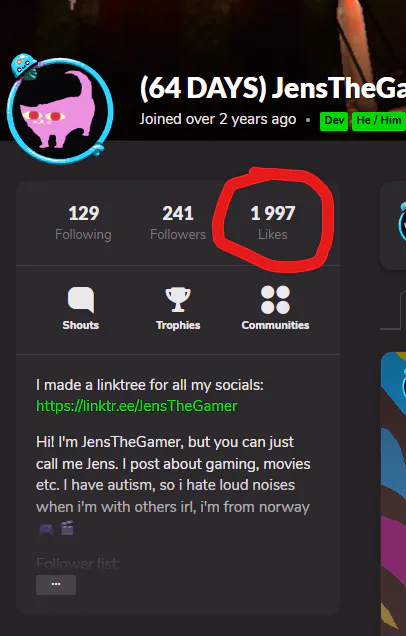Open the Trophies cup icon

point(178,300)
